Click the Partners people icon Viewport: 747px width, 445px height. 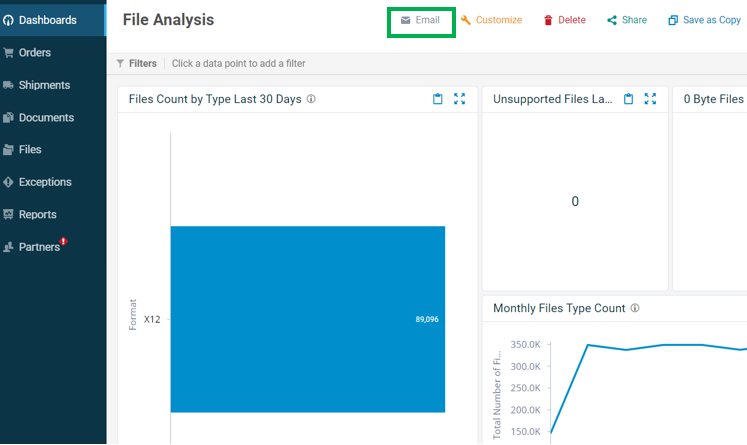click(8, 247)
